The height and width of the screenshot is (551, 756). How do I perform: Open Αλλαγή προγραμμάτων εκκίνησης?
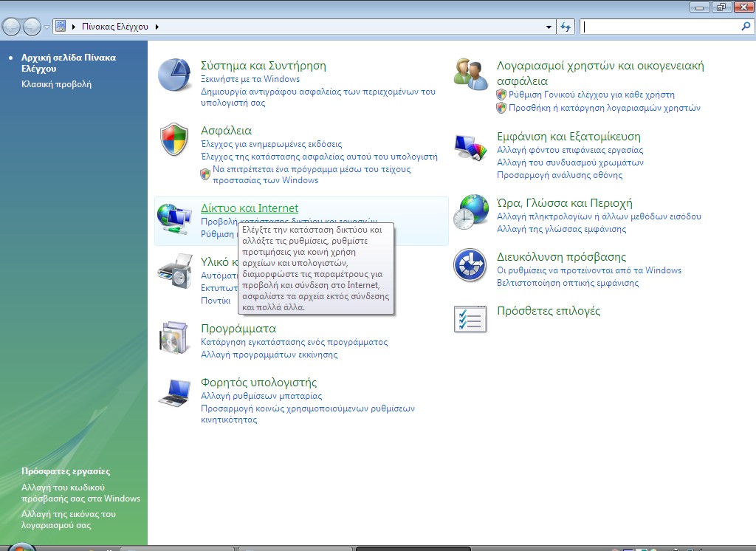[269, 355]
